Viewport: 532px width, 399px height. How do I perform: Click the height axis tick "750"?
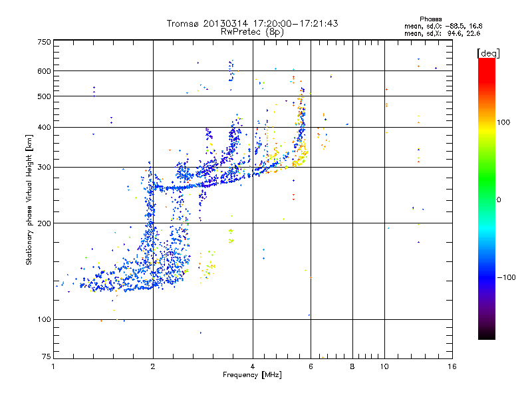[44, 42]
